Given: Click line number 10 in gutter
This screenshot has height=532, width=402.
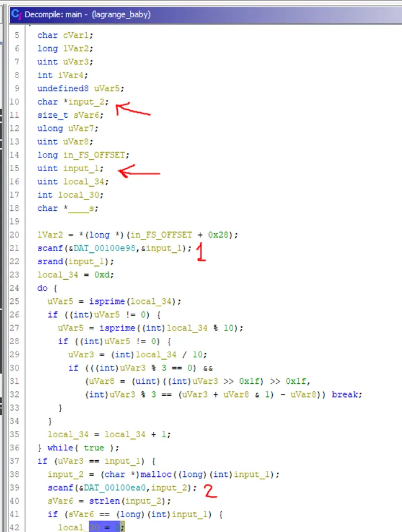Looking at the screenshot, I should 14,102.
